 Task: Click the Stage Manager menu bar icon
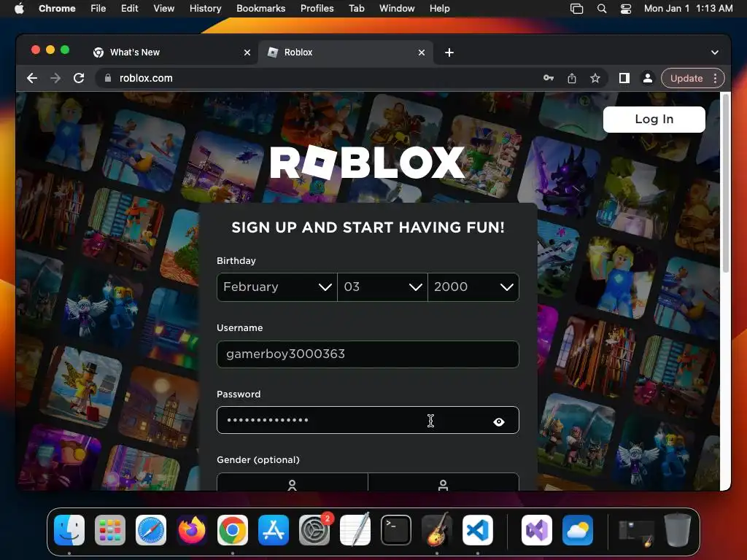576,9
